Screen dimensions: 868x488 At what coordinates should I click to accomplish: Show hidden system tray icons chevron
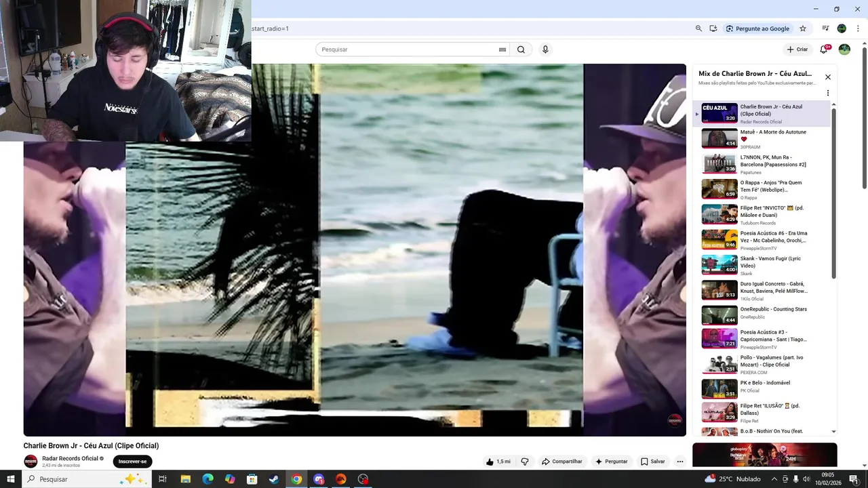pos(774,479)
